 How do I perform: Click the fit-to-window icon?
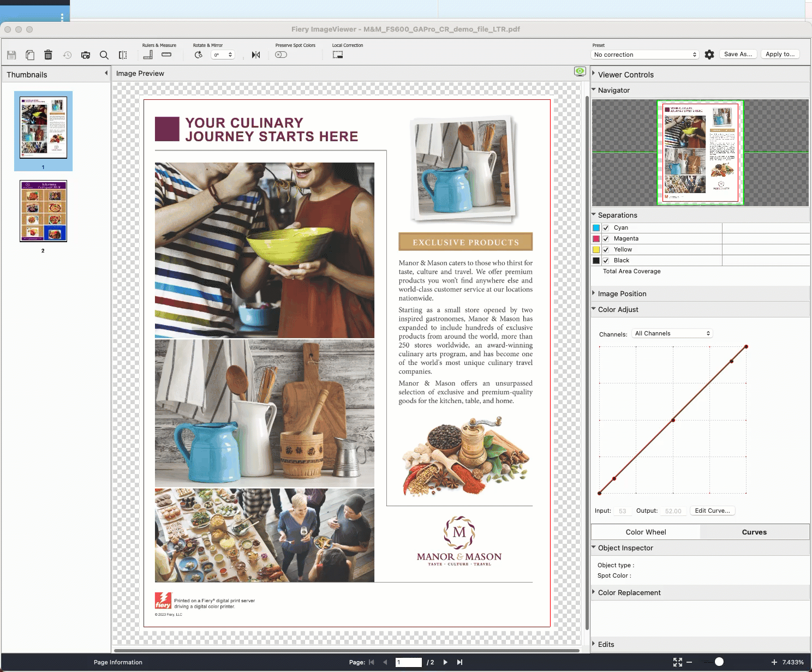point(678,662)
